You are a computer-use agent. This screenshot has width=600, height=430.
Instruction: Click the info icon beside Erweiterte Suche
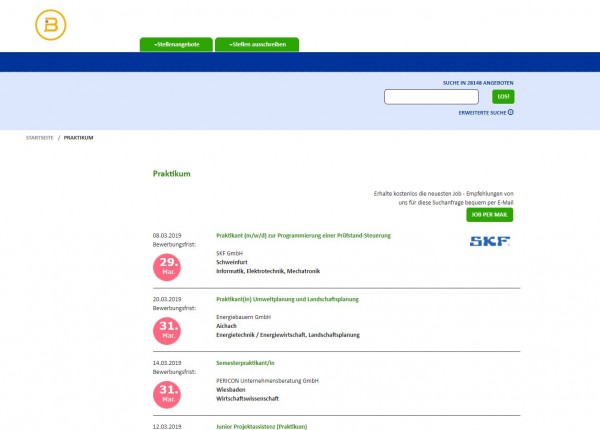[x=511, y=112]
